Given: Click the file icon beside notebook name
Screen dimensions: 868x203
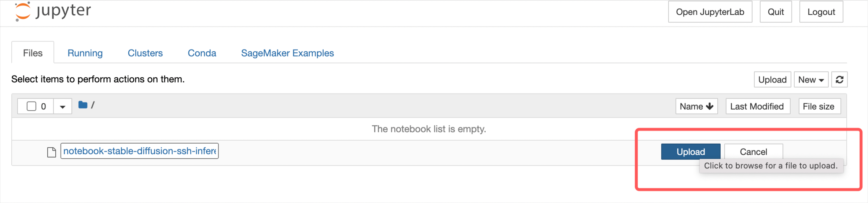Looking at the screenshot, I should pos(52,152).
